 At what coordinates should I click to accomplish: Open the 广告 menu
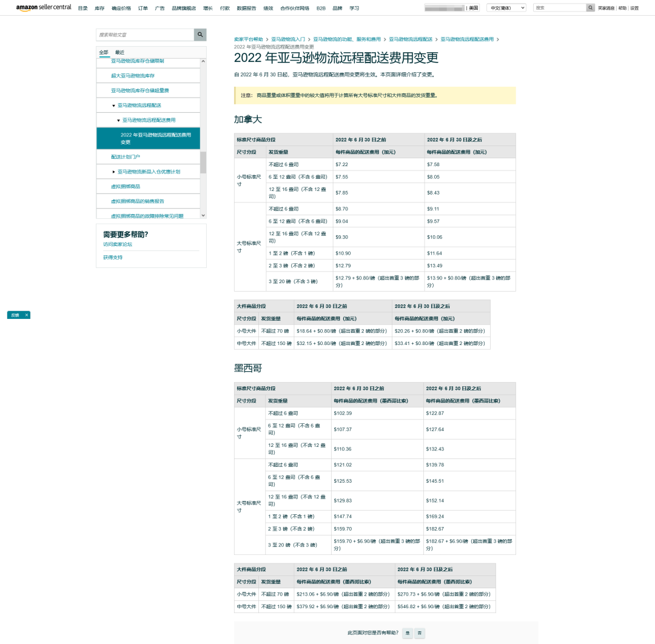(160, 8)
